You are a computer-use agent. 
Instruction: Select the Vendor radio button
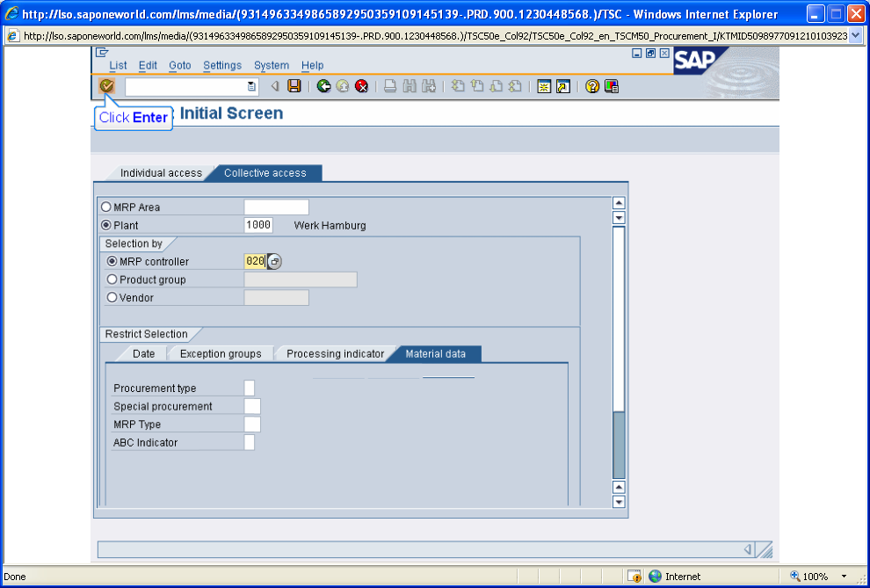tap(112, 298)
